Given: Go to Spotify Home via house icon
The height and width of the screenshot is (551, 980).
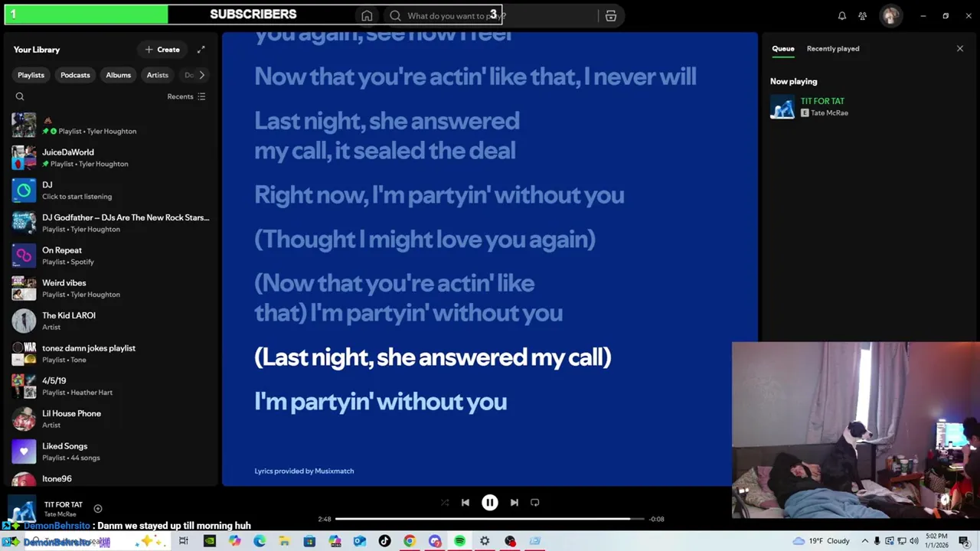Looking at the screenshot, I should (367, 15).
